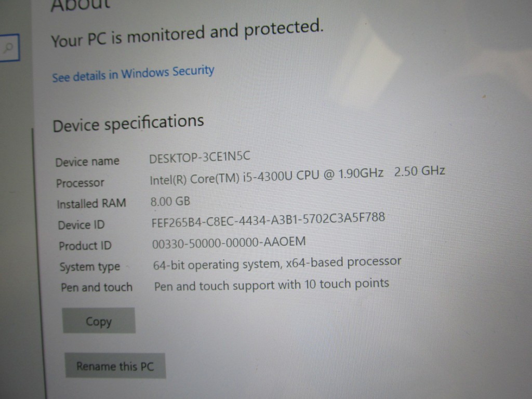Viewport: 532px width, 399px height.
Task: Click the Device name label
Action: coord(87,162)
